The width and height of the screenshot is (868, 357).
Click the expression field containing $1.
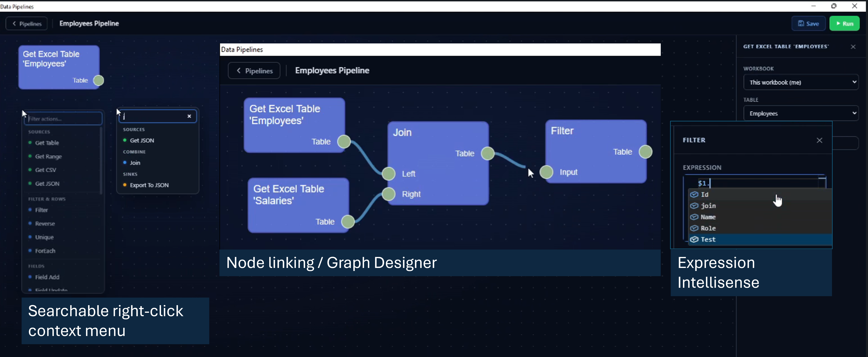755,183
